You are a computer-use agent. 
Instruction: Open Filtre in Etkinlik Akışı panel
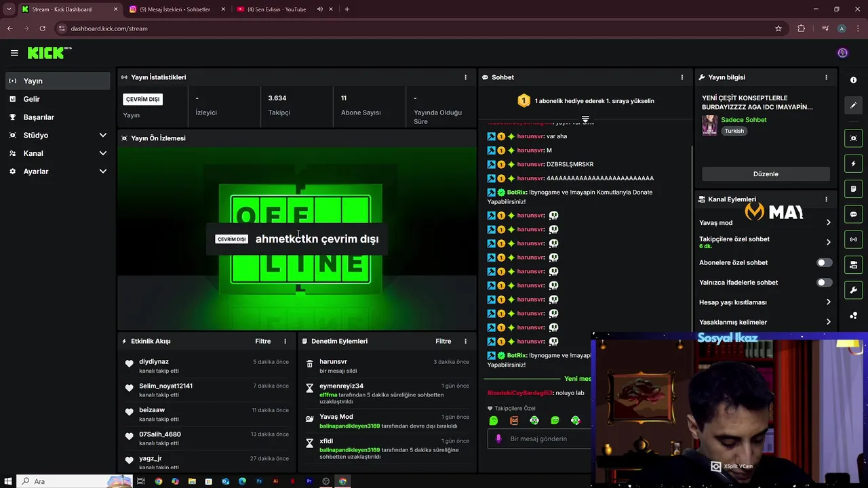pos(262,341)
